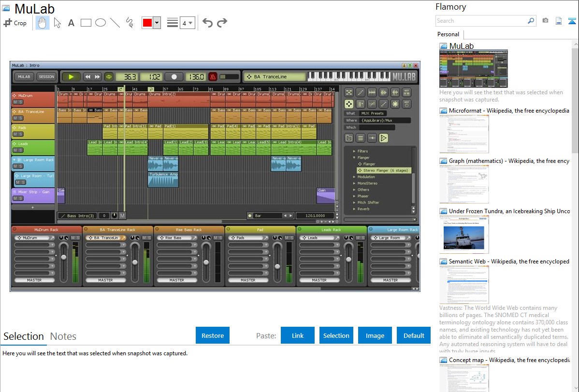Click the Link paste button

click(x=298, y=335)
